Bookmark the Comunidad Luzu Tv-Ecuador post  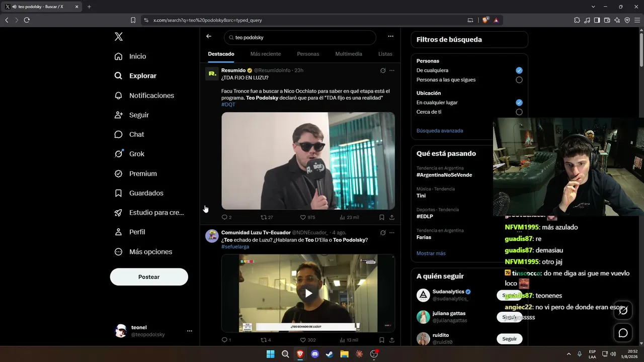click(382, 340)
